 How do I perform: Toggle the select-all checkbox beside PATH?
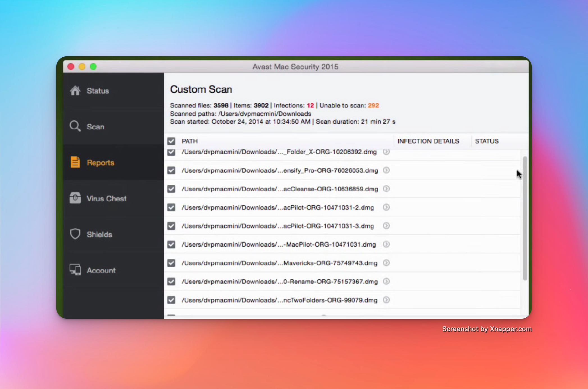point(171,141)
